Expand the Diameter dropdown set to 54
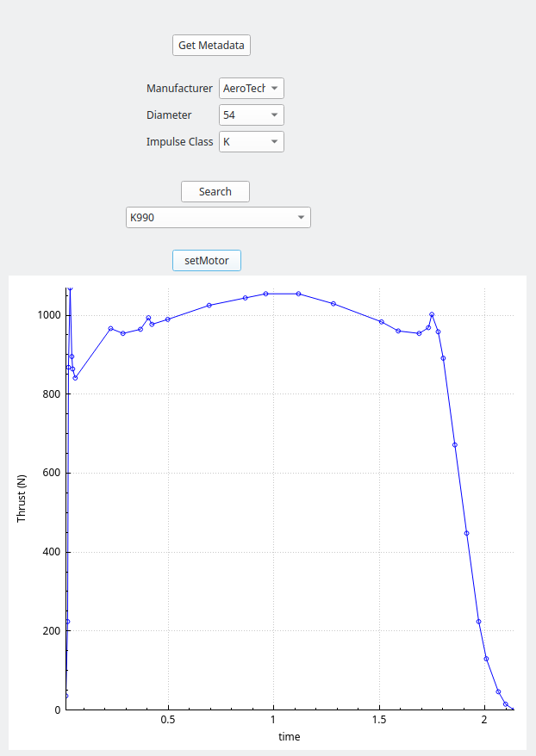Screen dimensions: 536x756 coord(251,115)
